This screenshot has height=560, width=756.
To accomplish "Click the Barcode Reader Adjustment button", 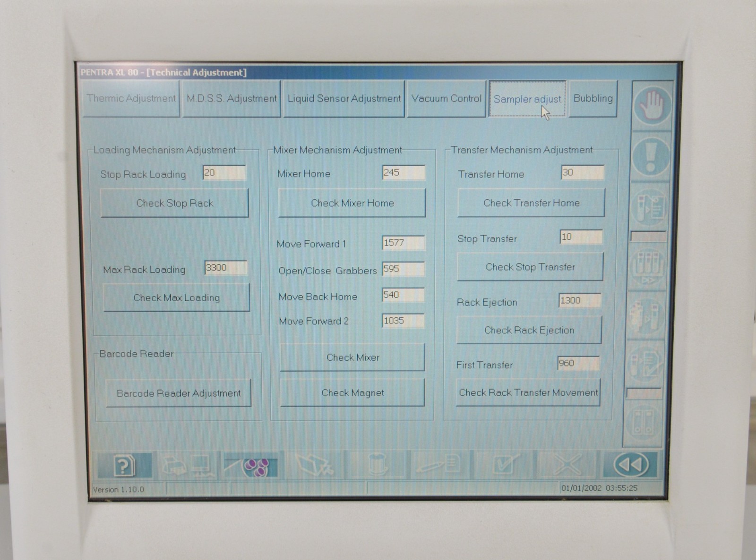I will (178, 393).
